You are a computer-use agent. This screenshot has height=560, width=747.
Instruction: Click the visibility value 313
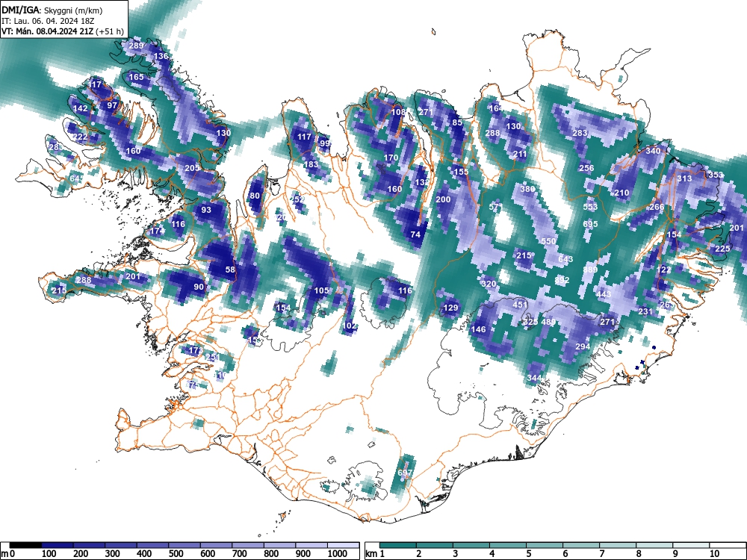pyautogui.click(x=684, y=178)
